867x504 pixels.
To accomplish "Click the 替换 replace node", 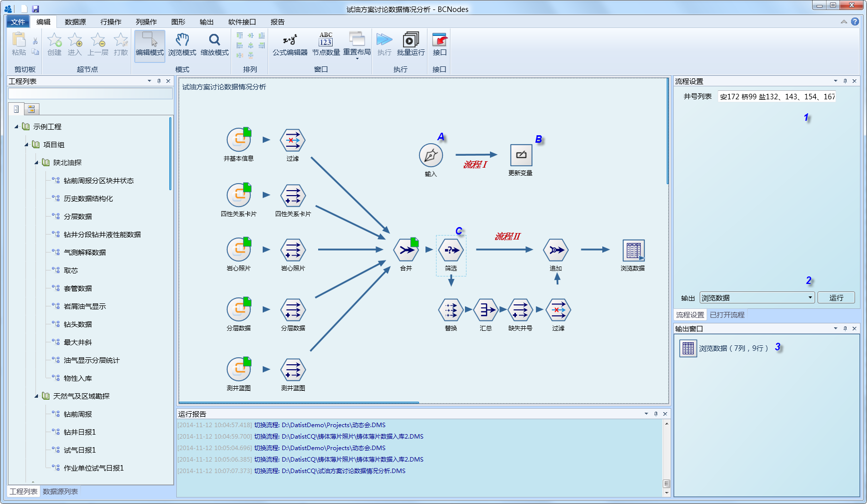I will [x=451, y=310].
